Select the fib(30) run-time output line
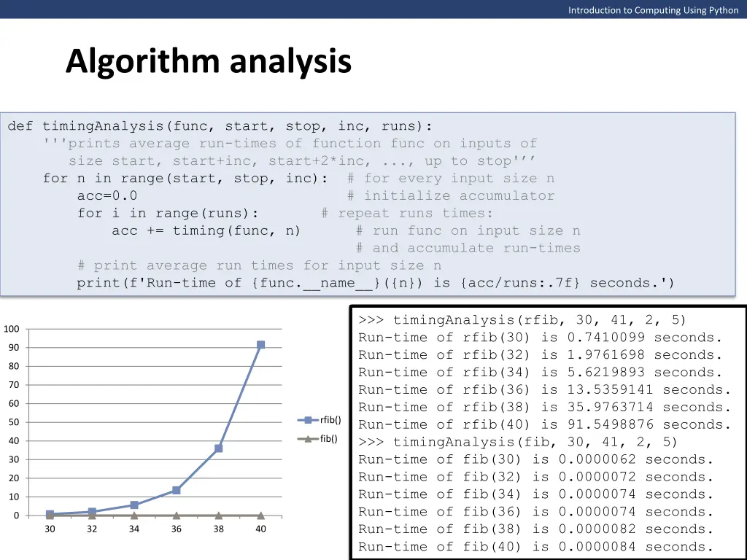The height and width of the screenshot is (560, 747). point(533,459)
